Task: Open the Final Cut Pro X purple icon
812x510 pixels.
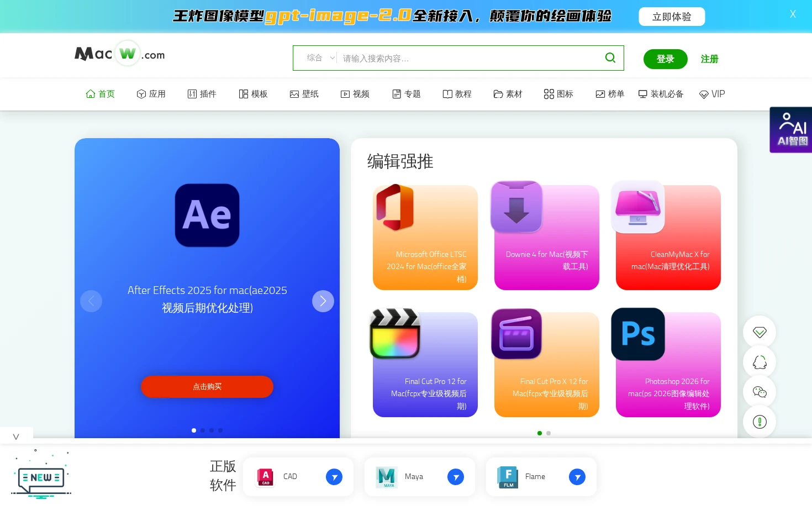Action: click(516, 334)
